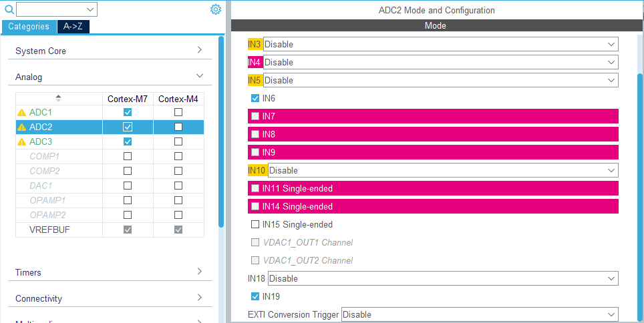Open EXTI Conversion Trigger dropdown
644x323 pixels.
tap(479, 314)
